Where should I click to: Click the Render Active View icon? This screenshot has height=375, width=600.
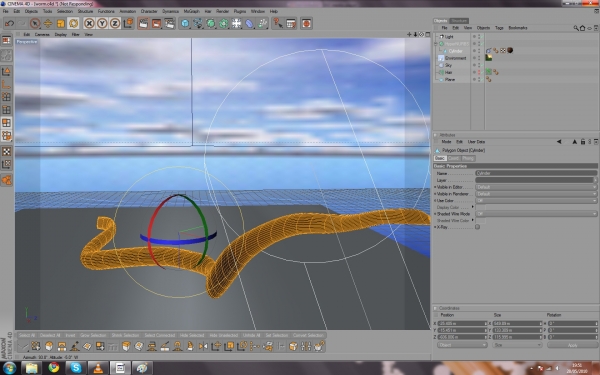click(143, 23)
